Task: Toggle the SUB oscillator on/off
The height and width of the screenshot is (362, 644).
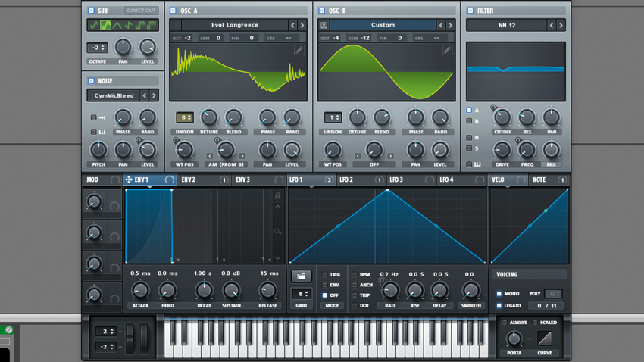Action: [91, 11]
